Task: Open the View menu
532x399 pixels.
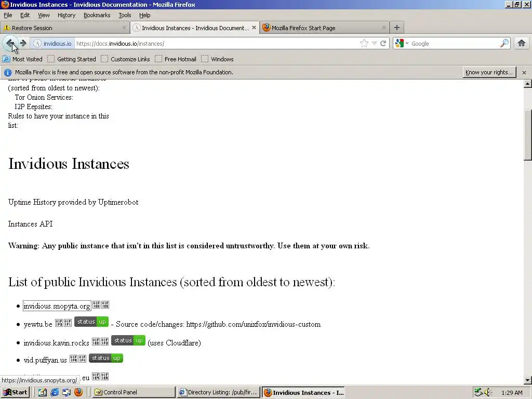Action: coord(44,15)
